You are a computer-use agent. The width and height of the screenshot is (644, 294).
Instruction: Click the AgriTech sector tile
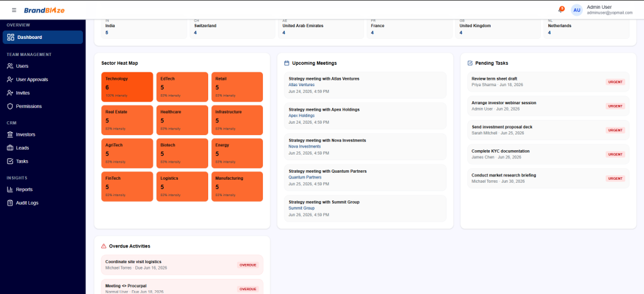coord(127,153)
